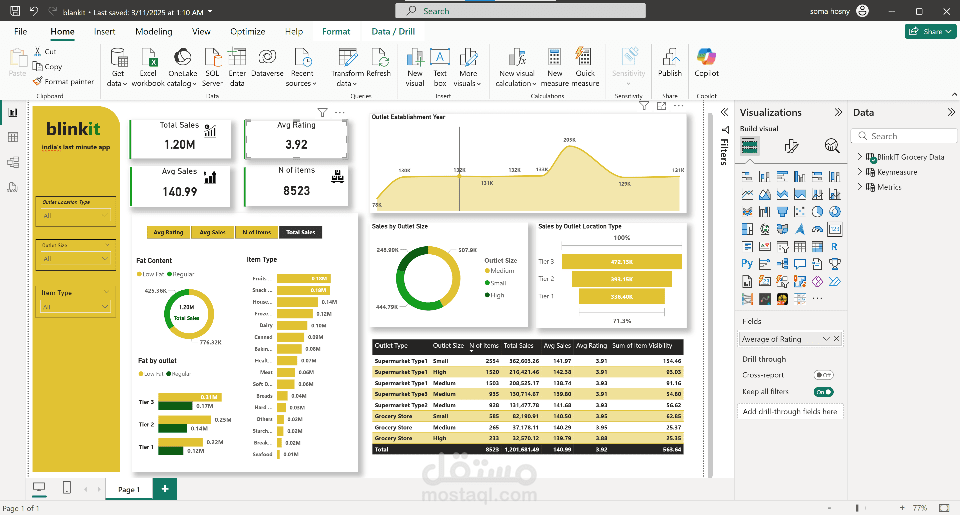The image size is (960, 515).
Task: Remove the Average of Rating field
Action: click(836, 339)
